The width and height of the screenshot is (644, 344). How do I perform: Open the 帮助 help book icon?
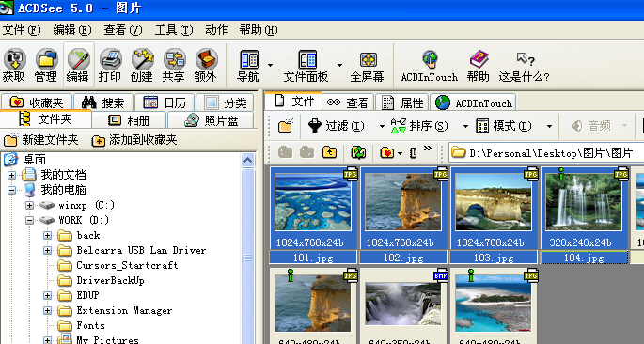pyautogui.click(x=479, y=59)
